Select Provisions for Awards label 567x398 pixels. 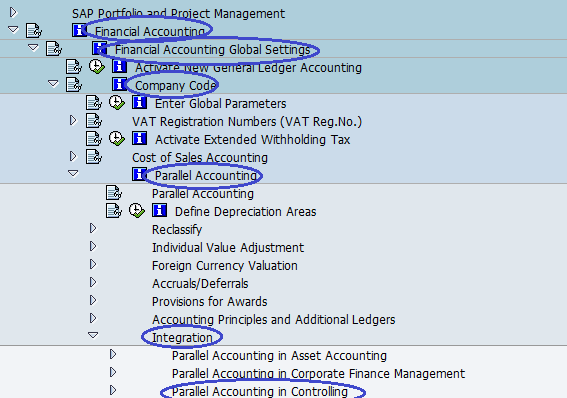tap(210, 301)
